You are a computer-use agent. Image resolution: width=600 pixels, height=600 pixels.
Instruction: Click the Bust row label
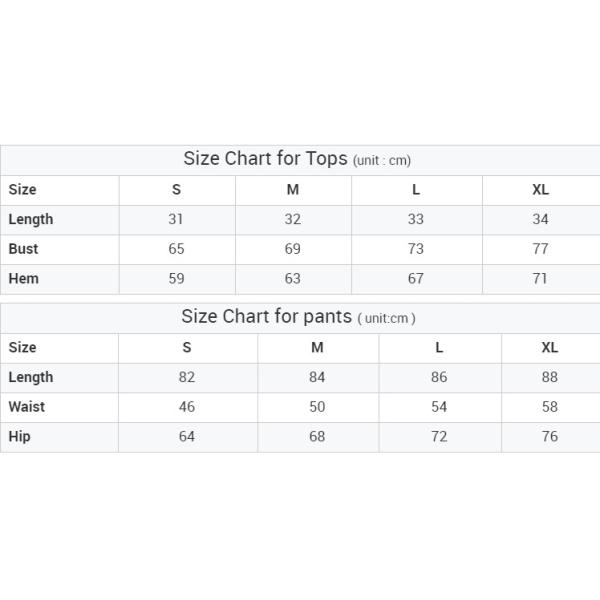click(24, 248)
